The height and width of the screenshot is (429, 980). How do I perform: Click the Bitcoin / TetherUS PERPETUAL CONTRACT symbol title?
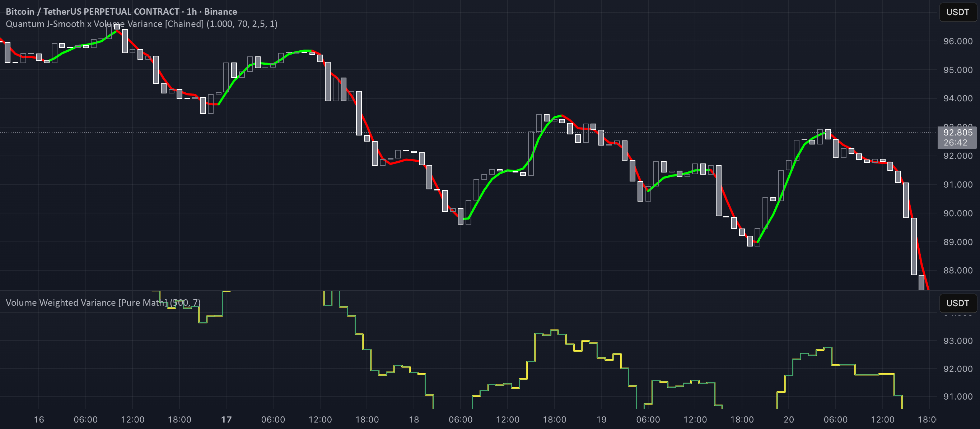tap(93, 11)
